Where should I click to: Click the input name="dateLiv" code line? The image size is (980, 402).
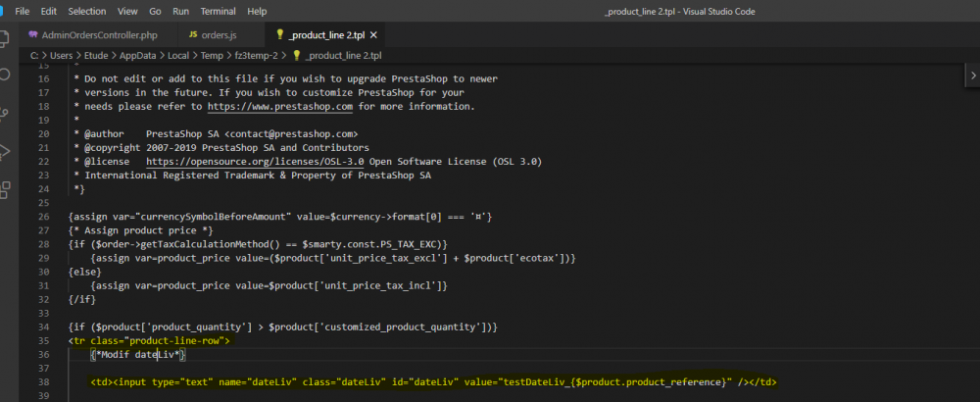tap(434, 382)
